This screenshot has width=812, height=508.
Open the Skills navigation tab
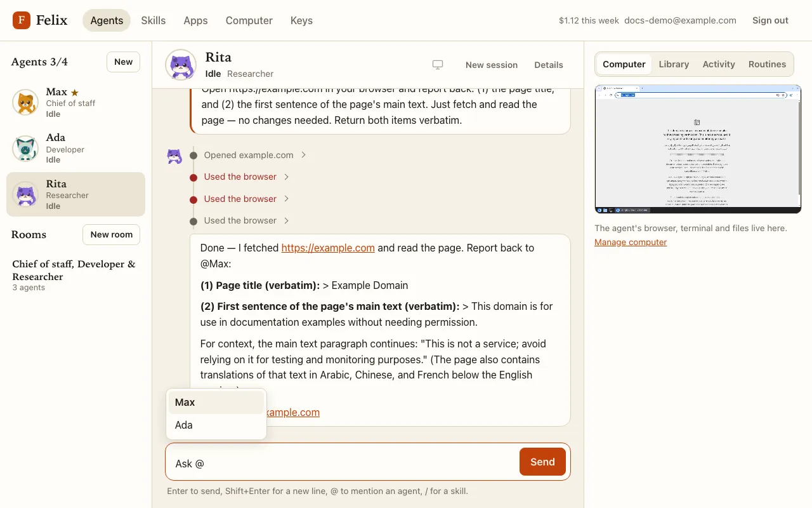(154, 20)
